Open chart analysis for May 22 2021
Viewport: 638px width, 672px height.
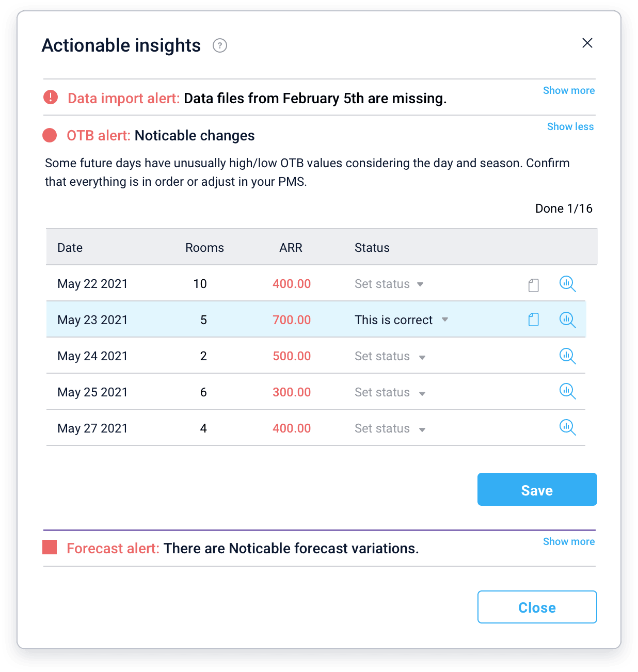[x=567, y=284]
